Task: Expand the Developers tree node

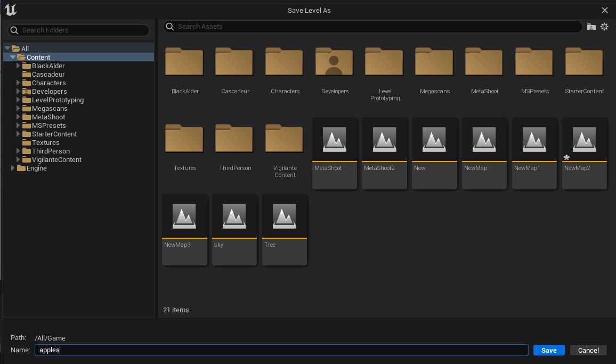Action: pos(18,91)
